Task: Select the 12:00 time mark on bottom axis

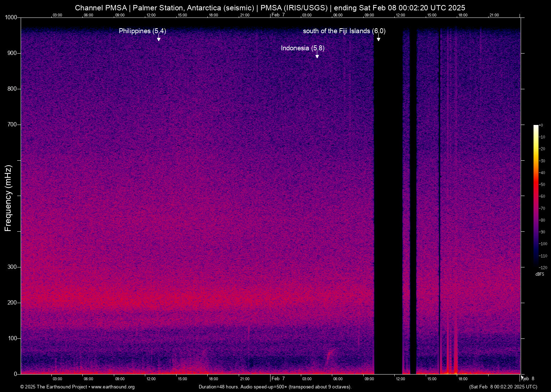Action: click(x=151, y=379)
